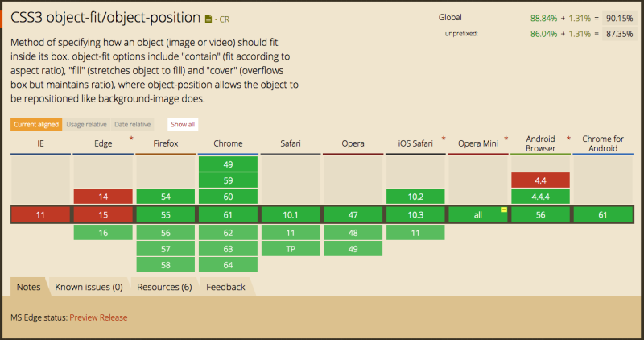Click the iOS Safari 10.2 cell
Image resolution: width=644 pixels, height=340 pixels.
[415, 197]
